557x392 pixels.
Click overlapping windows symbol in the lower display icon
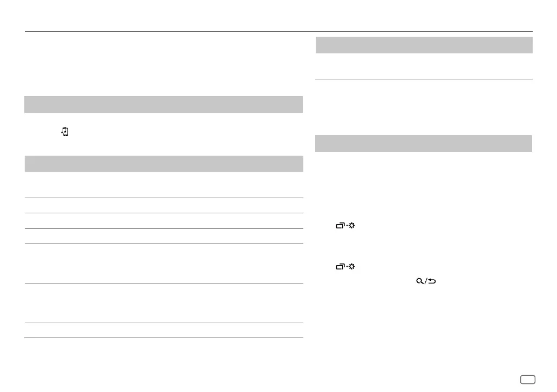tap(341, 267)
